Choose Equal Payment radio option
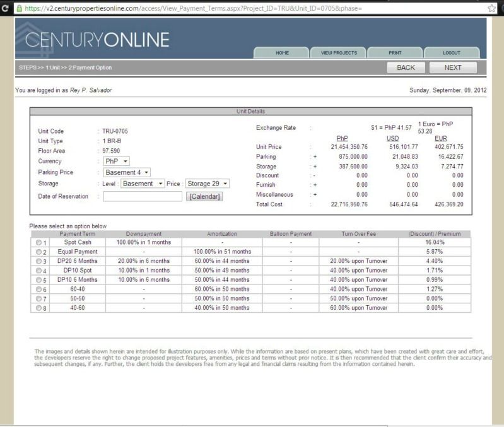504x427 pixels. pyautogui.click(x=39, y=252)
